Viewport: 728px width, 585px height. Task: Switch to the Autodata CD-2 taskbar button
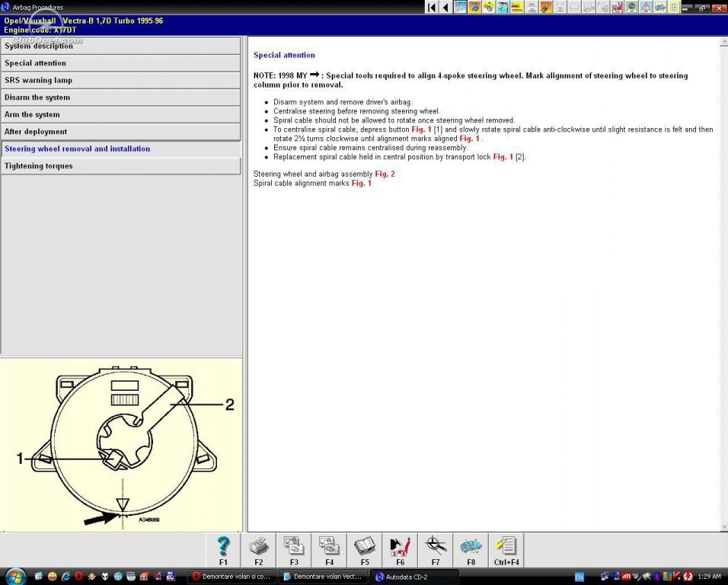coord(414,577)
